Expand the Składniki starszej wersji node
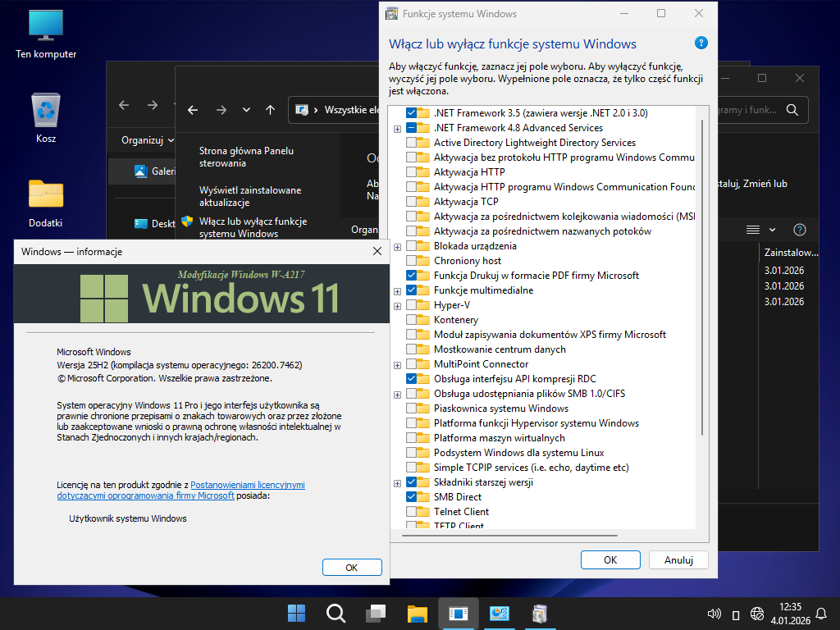The width and height of the screenshot is (840, 630). tap(398, 482)
